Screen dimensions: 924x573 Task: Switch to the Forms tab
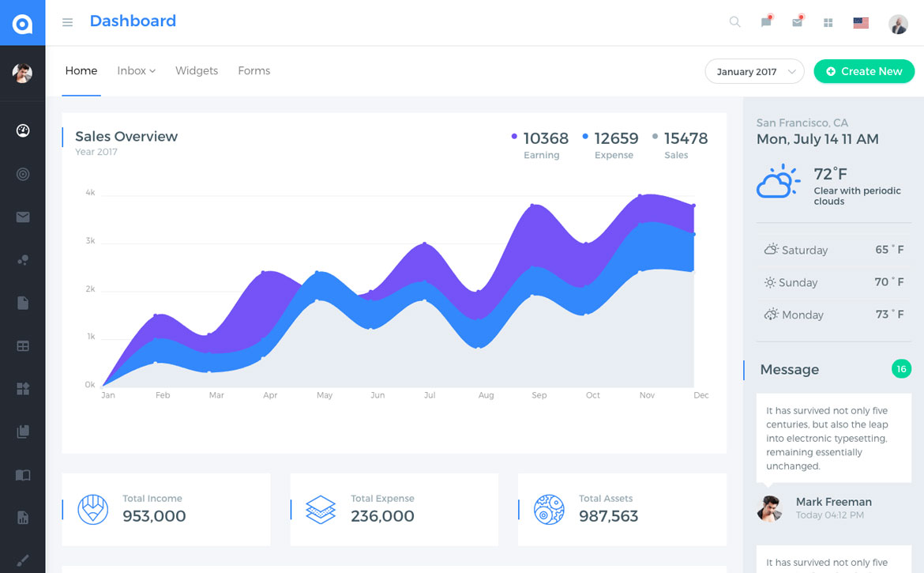tap(254, 71)
